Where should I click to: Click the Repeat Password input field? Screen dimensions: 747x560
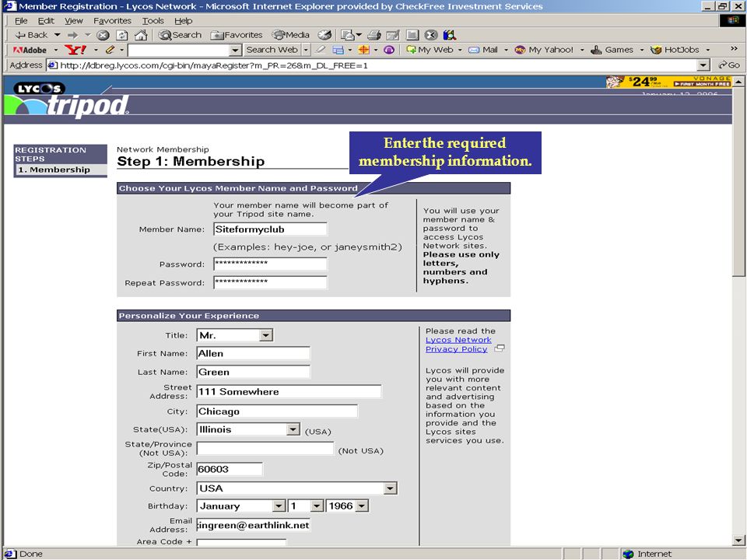[270, 282]
